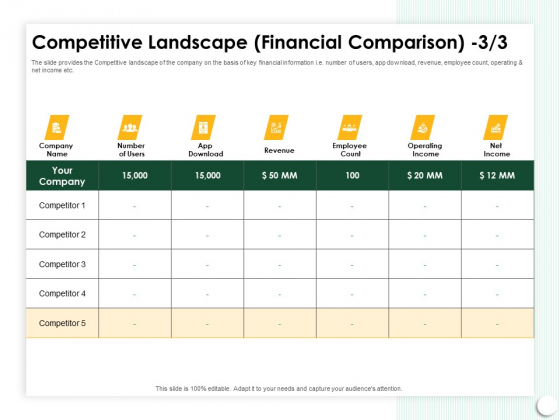Click the App Download phone icon
The height and width of the screenshot is (420, 560).
tap(203, 127)
